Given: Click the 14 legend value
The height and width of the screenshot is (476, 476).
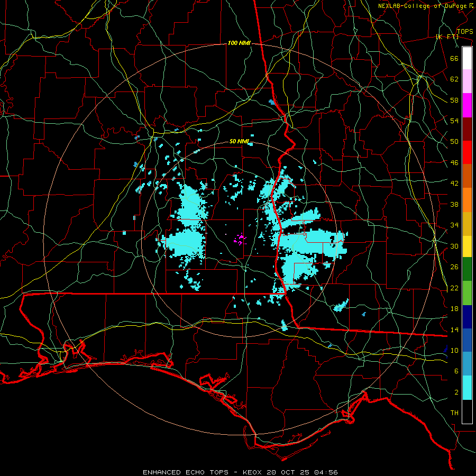Looking at the screenshot, I should pyautogui.click(x=454, y=330).
